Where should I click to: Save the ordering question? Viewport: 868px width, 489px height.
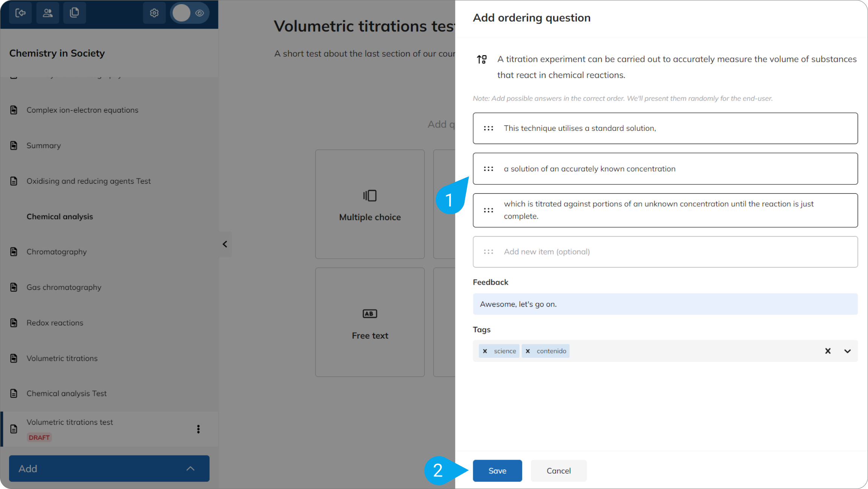point(497,471)
